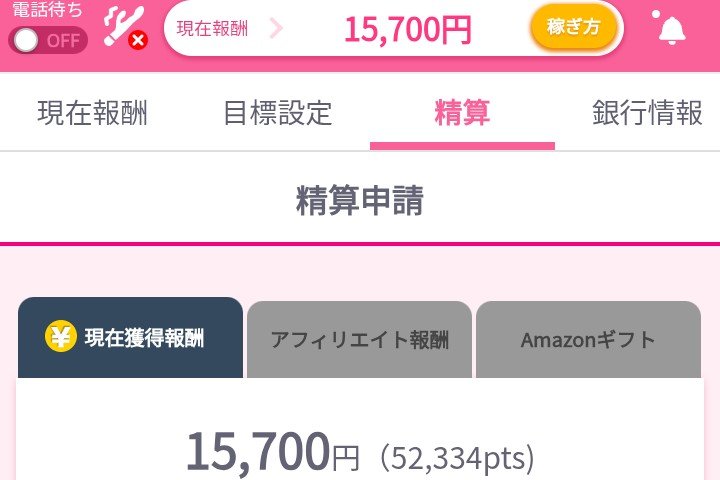
Task: Toggle the 電話待ち OFF switch
Action: [x=48, y=40]
